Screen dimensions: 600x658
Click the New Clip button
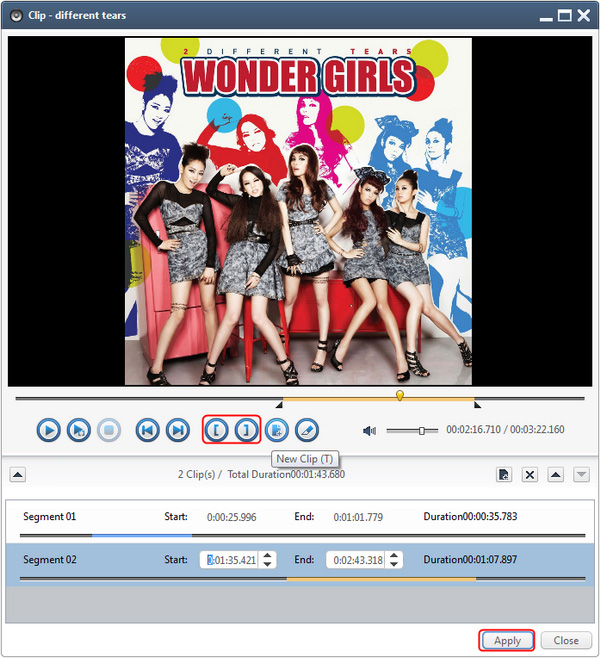coord(277,430)
